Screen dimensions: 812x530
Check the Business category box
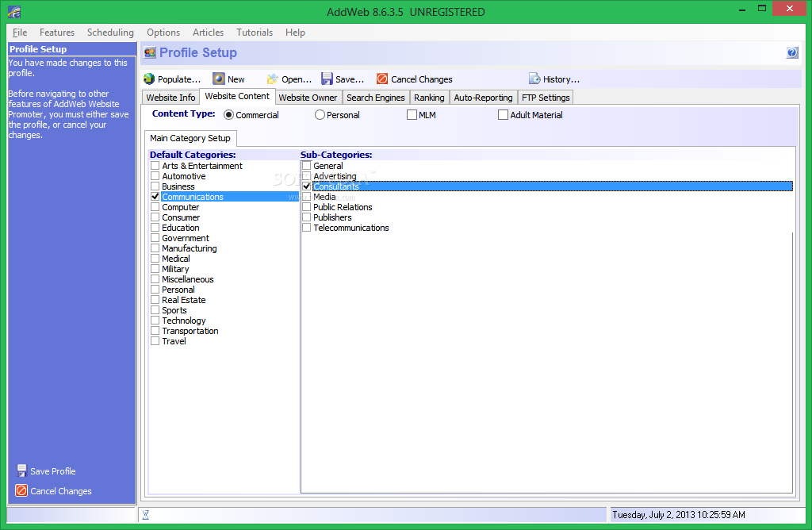click(155, 186)
